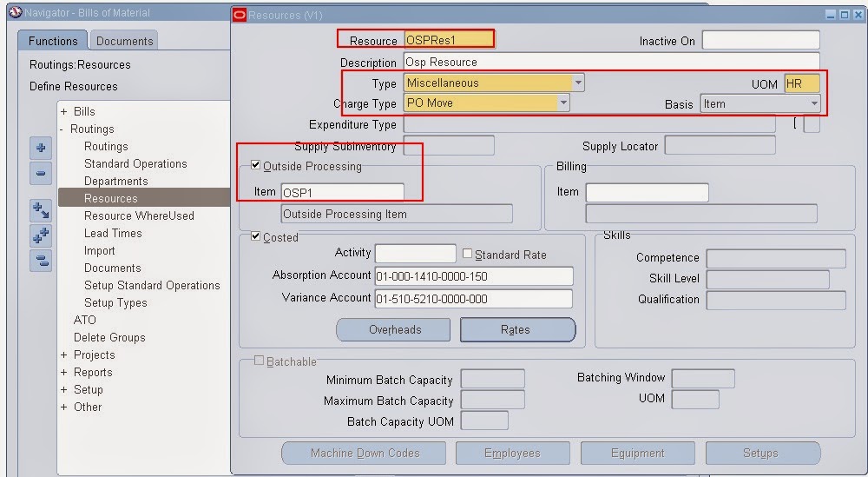Select ATO in the navigator tree
This screenshot has width=868, height=477.
pyautogui.click(x=85, y=320)
